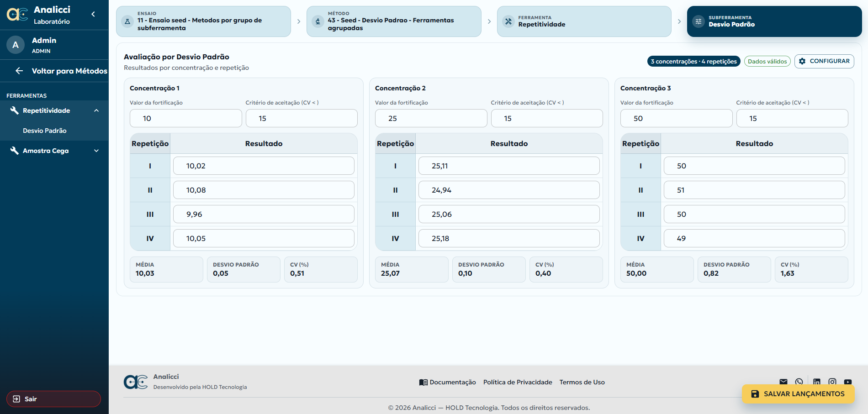Open the Admin avatar profile
Screen dimensions: 868x414
(x=16, y=45)
